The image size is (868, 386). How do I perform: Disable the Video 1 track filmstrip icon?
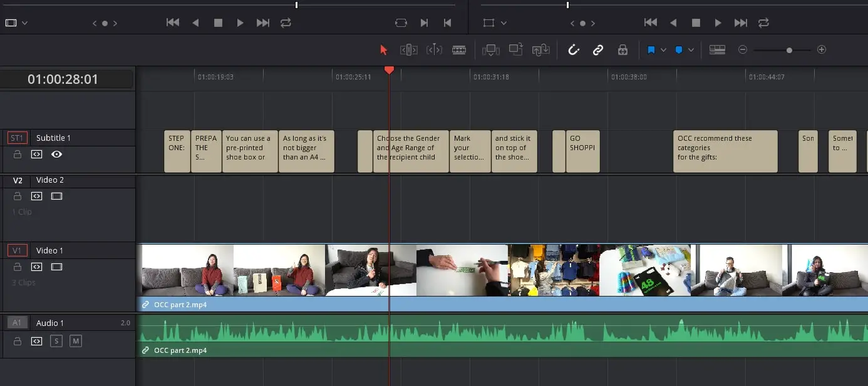56,267
